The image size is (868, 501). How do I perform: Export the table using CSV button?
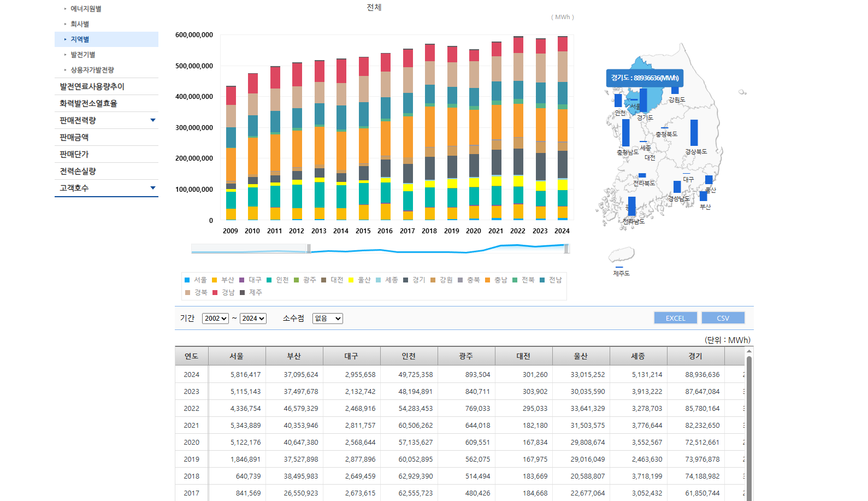click(x=723, y=318)
